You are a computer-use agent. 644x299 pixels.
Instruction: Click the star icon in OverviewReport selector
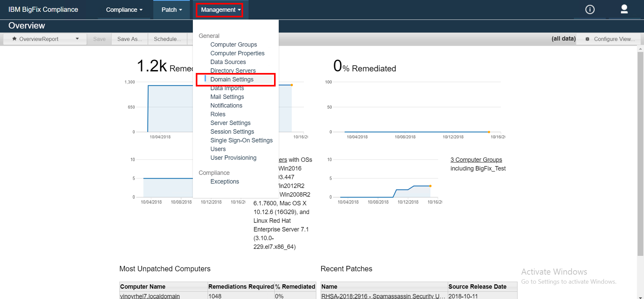click(x=14, y=39)
